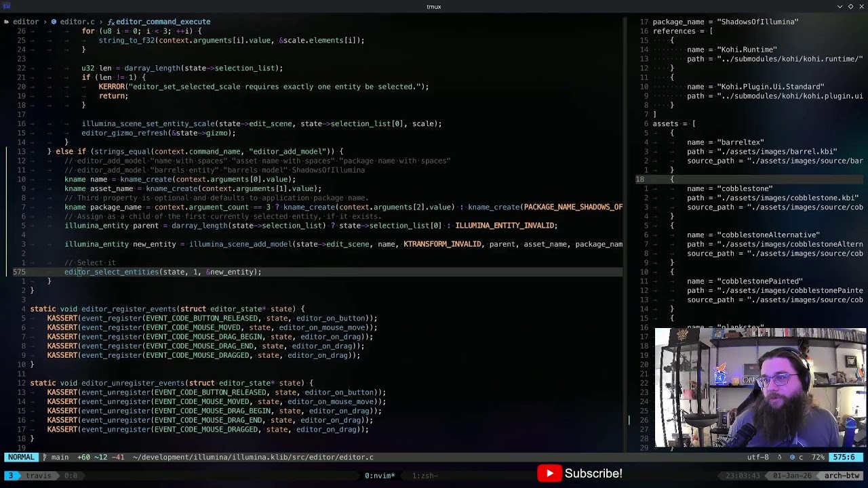
Task: Click the editor_unregister_events function name
Action: pos(133,383)
